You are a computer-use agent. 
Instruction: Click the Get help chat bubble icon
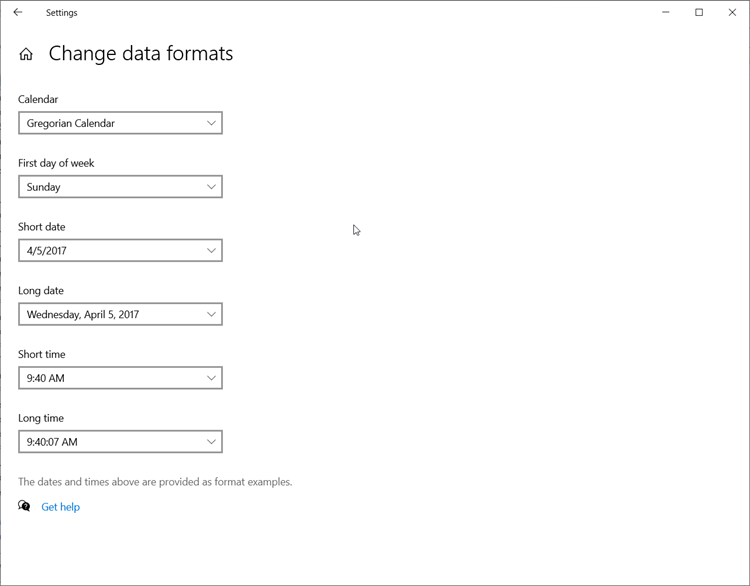(24, 506)
